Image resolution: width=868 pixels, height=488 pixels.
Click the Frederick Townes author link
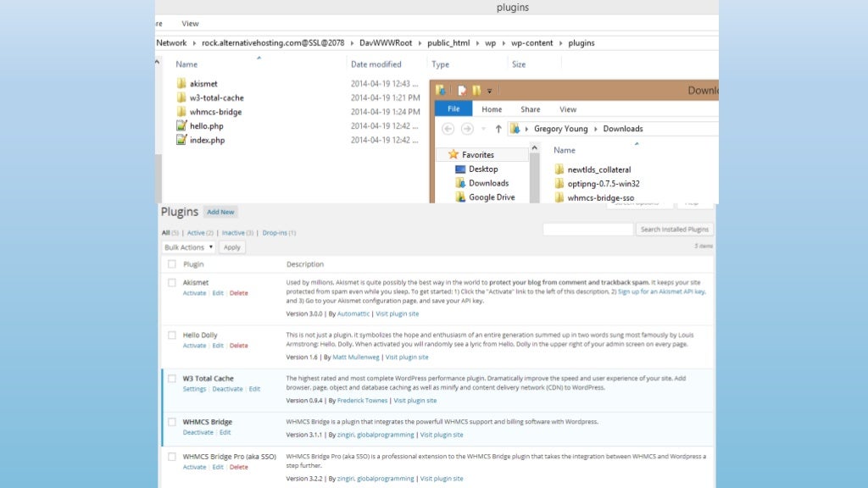click(362, 401)
